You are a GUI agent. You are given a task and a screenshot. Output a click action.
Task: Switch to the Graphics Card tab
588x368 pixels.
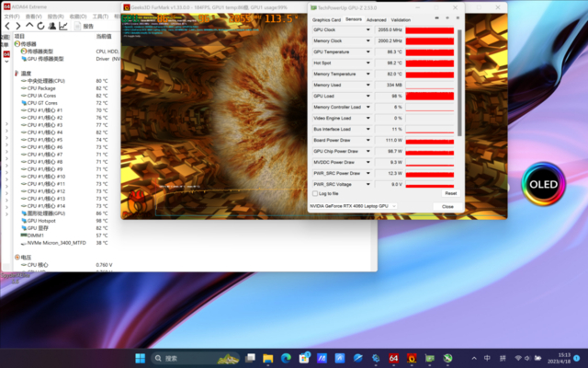[x=326, y=20]
